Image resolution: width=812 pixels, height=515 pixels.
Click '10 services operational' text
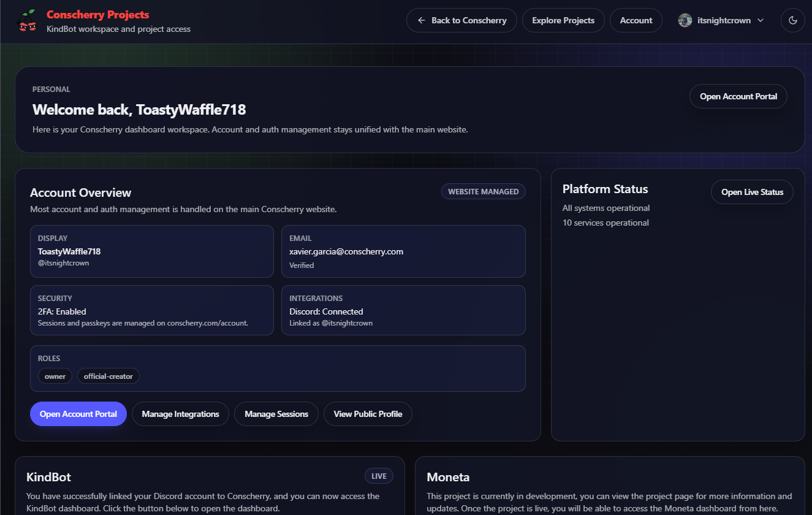(x=605, y=223)
